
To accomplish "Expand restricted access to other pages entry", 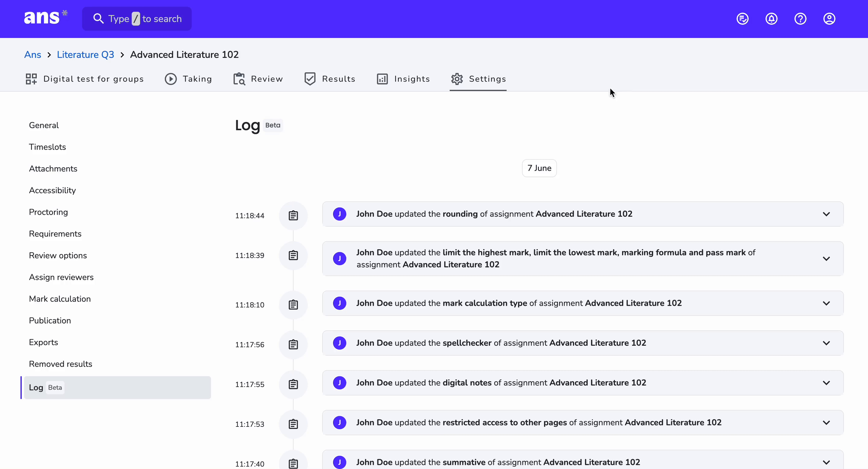I will click(826, 423).
